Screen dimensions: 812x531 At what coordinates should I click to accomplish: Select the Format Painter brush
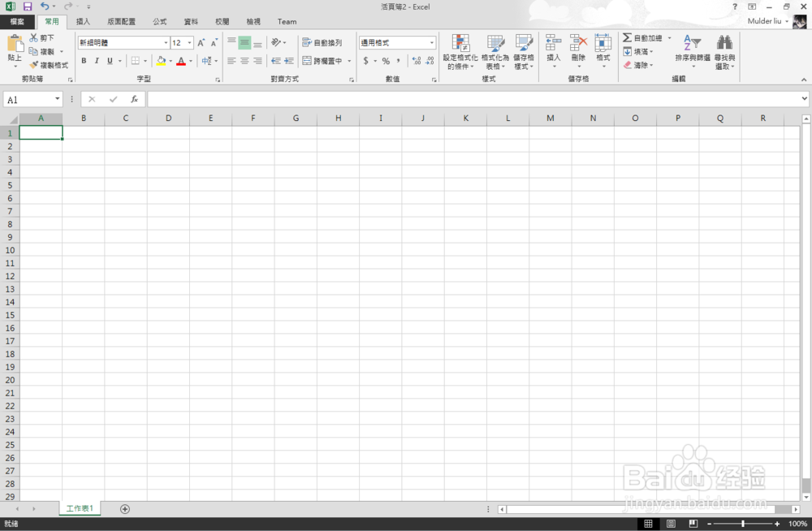(34, 65)
